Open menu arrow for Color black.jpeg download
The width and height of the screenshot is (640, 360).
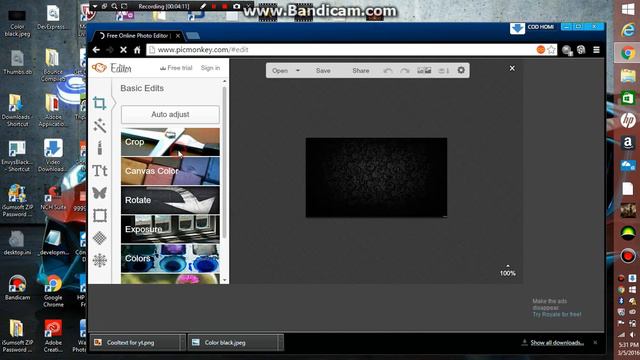pos(280,343)
